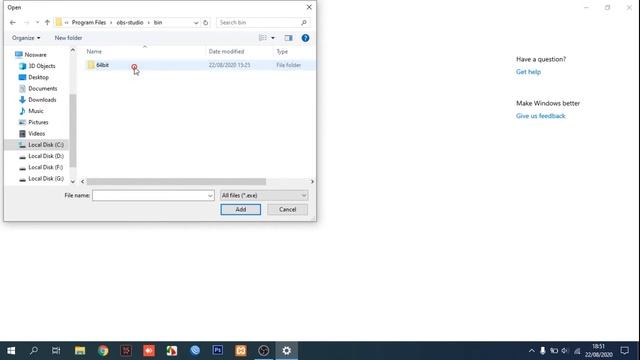640x360 pixels.
Task: Click the navigation pane scroll down arrow
Action: click(x=73, y=182)
